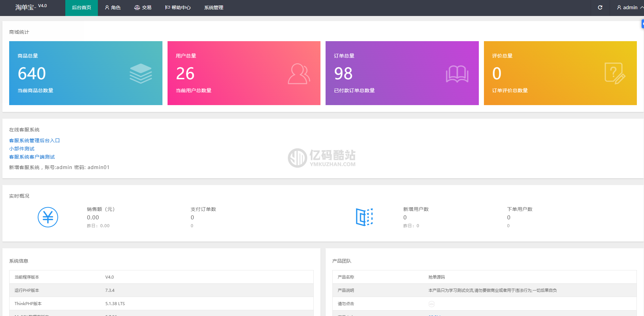Expand the admin user dropdown
This screenshot has width=644, height=316.
click(x=630, y=7)
